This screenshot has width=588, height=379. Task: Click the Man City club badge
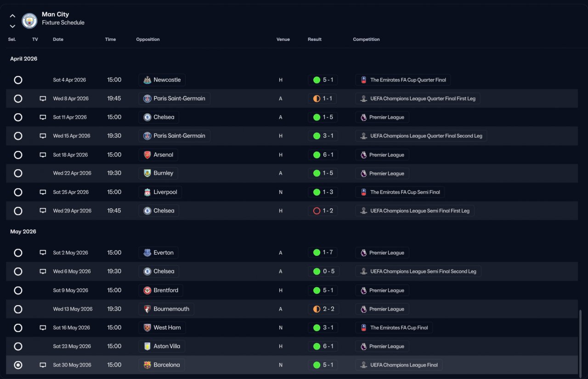click(x=30, y=21)
